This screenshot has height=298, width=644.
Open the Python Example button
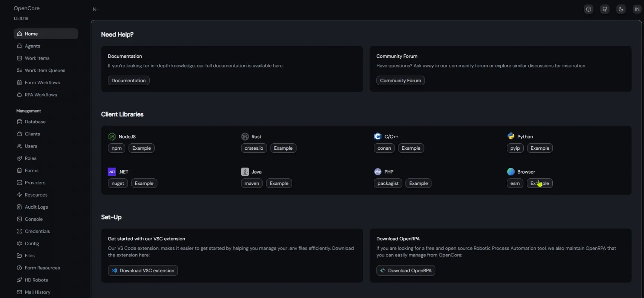[540, 148]
